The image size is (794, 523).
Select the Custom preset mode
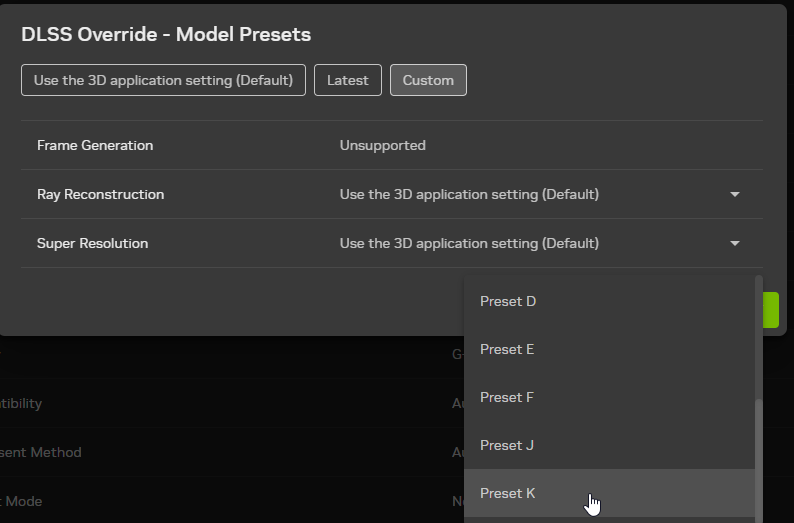tap(428, 80)
